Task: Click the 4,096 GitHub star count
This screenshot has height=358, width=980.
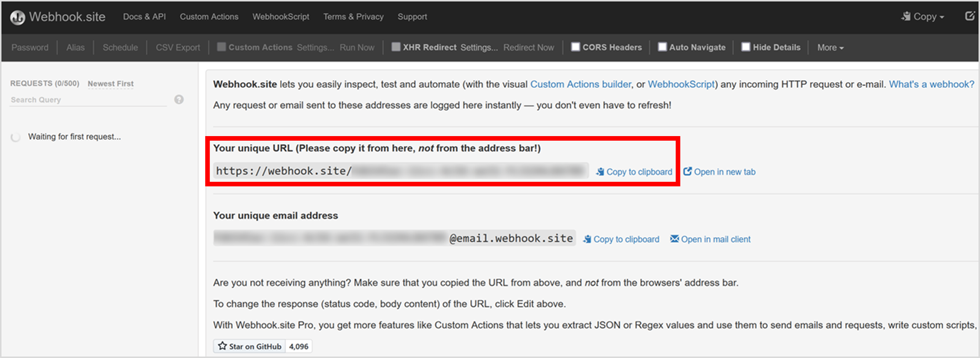Action: (299, 346)
